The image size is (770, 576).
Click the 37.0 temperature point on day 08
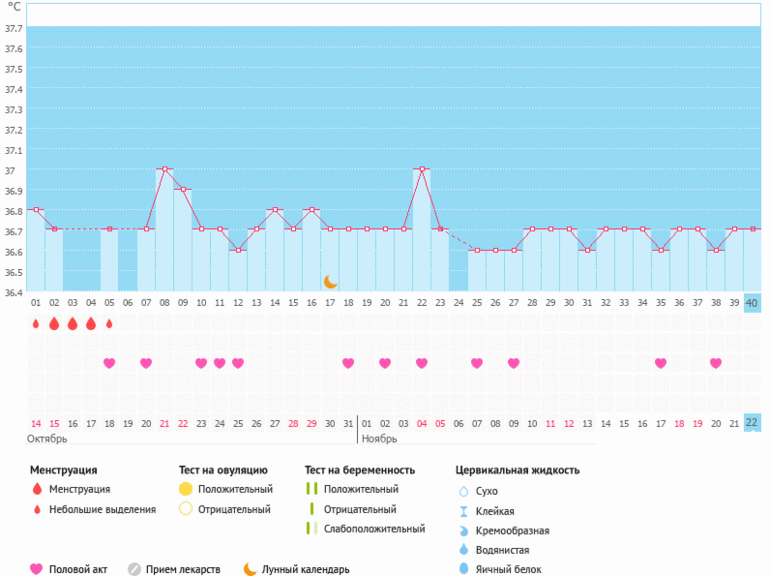(164, 169)
